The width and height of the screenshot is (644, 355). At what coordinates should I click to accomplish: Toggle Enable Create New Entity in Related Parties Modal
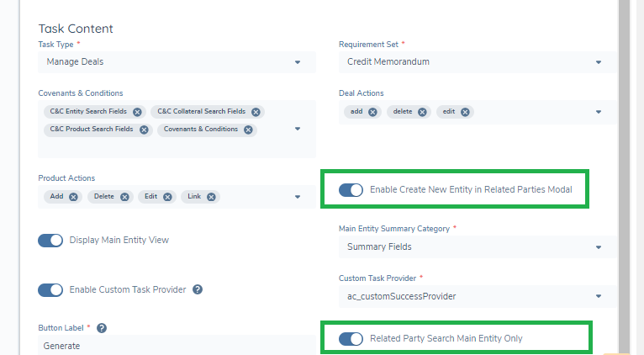click(351, 190)
